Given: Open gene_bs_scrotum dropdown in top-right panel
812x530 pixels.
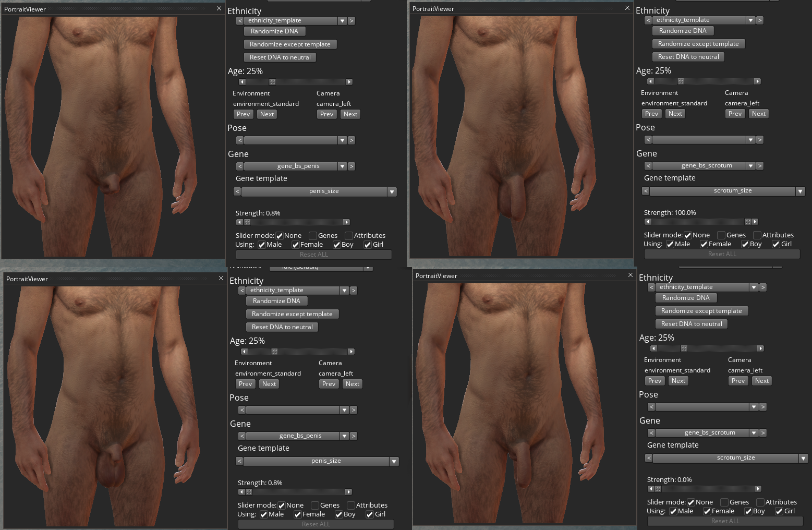Looking at the screenshot, I should tap(750, 166).
